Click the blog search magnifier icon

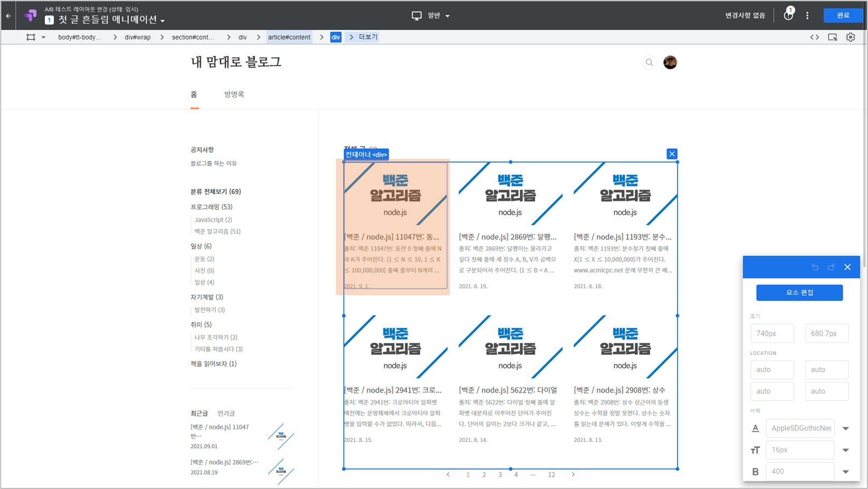[649, 62]
